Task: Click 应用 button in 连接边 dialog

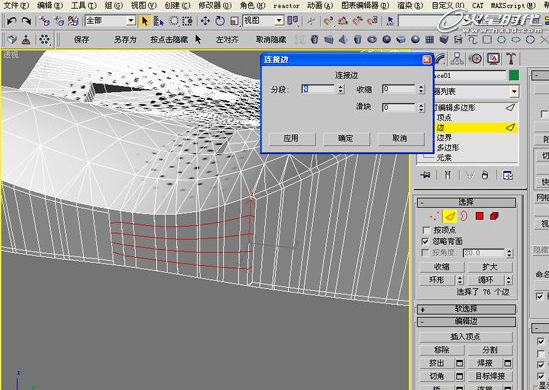Action: click(x=291, y=138)
